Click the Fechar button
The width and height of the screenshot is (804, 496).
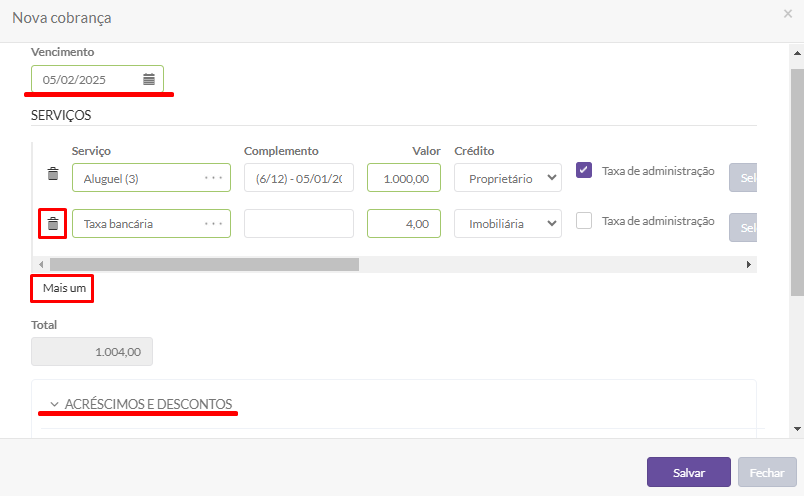click(x=767, y=472)
